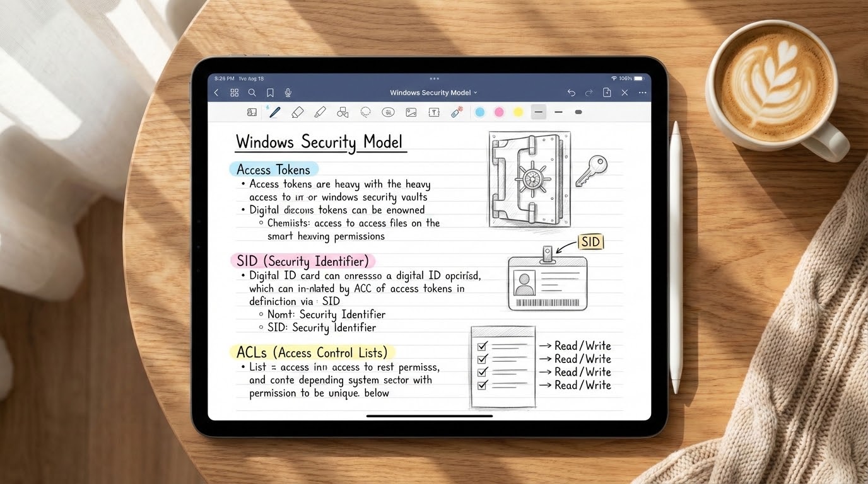Image resolution: width=868 pixels, height=484 pixels.
Task: Activate the laser pointer tool
Action: pos(457,112)
